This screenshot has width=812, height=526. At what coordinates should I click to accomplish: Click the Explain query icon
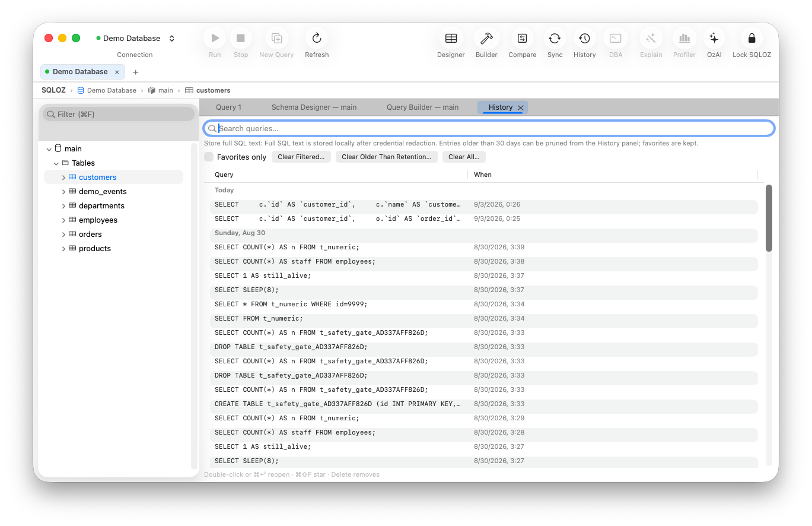coord(651,39)
